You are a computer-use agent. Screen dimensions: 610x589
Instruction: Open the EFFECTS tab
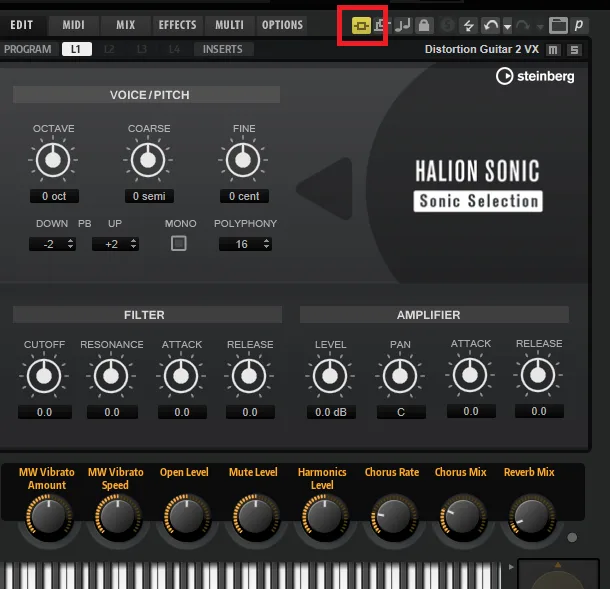pos(177,25)
